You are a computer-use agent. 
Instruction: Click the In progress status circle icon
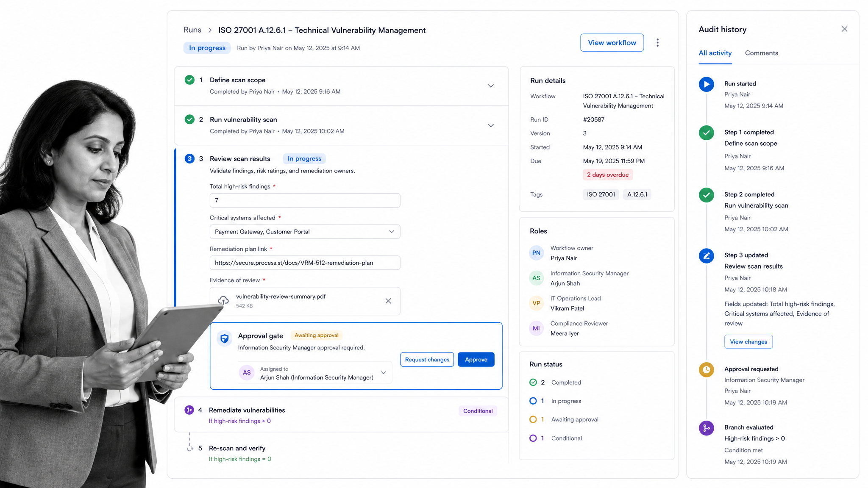pyautogui.click(x=533, y=401)
